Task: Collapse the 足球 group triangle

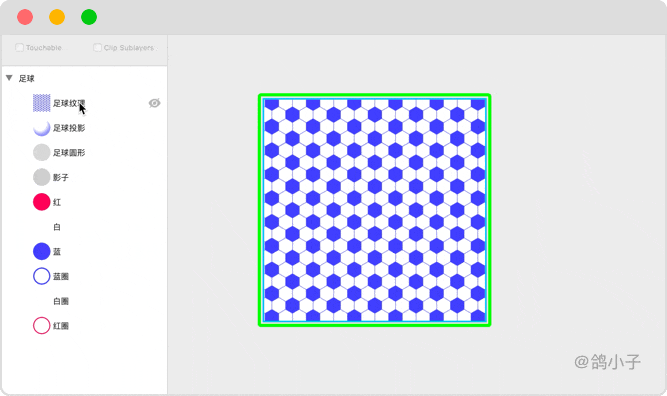Action: click(x=9, y=78)
